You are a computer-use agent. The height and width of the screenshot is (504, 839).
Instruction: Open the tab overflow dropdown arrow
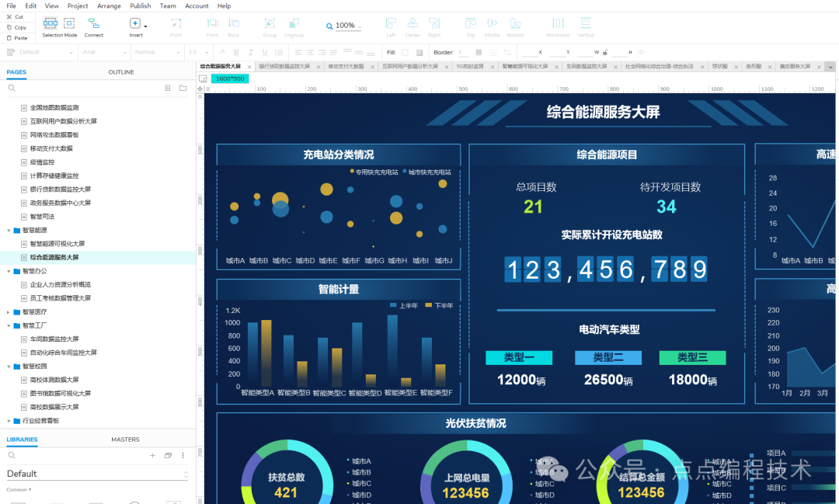[x=830, y=67]
